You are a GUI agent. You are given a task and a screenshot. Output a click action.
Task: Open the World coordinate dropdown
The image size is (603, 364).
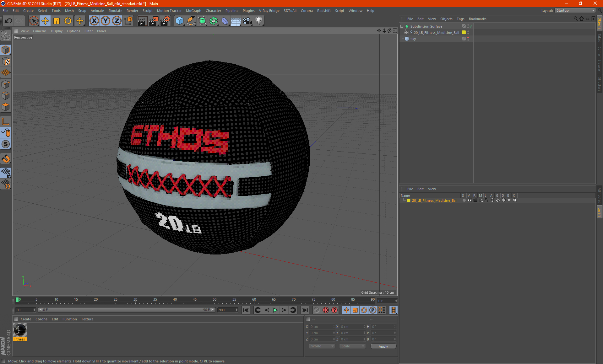[322, 346]
